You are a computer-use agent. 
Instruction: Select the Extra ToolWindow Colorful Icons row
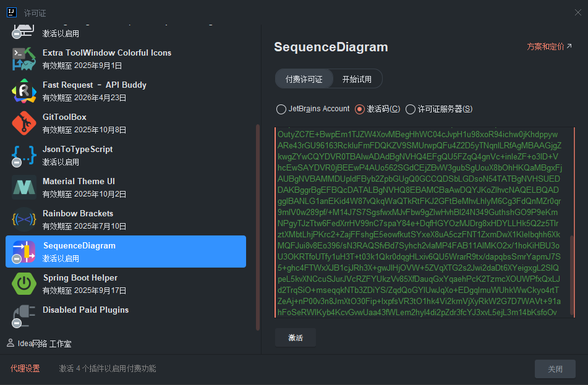[x=126, y=59]
